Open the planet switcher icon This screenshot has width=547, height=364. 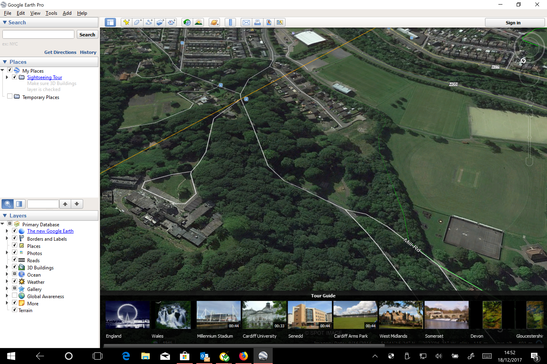point(214,22)
